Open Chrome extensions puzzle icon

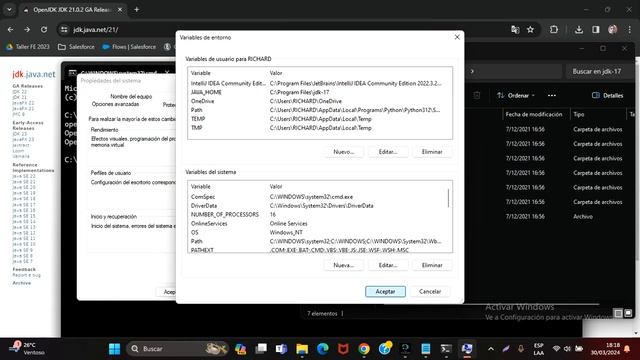coord(554,29)
